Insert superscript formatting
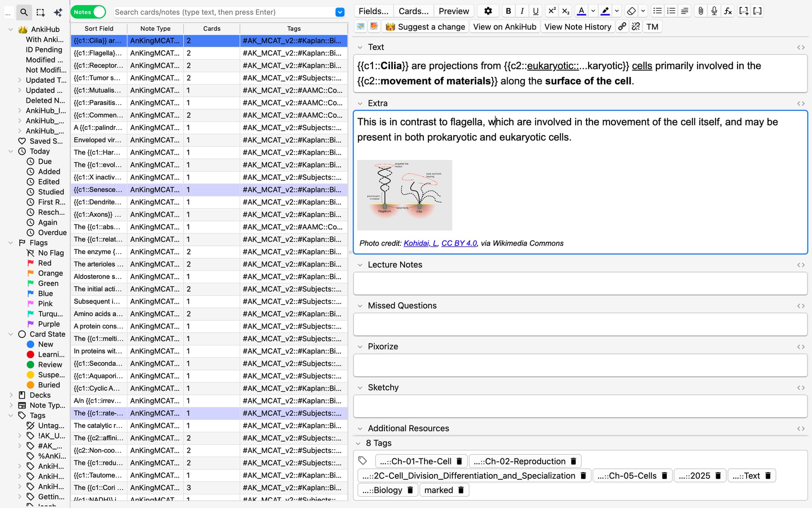Viewport: 812px width, 508px height. [551, 11]
